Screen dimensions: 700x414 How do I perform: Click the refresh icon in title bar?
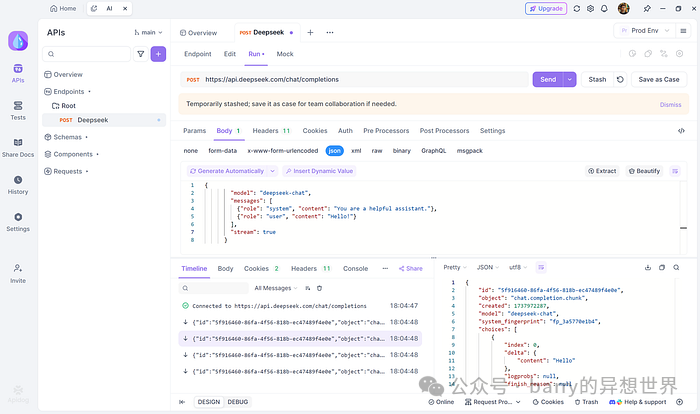tap(577, 8)
